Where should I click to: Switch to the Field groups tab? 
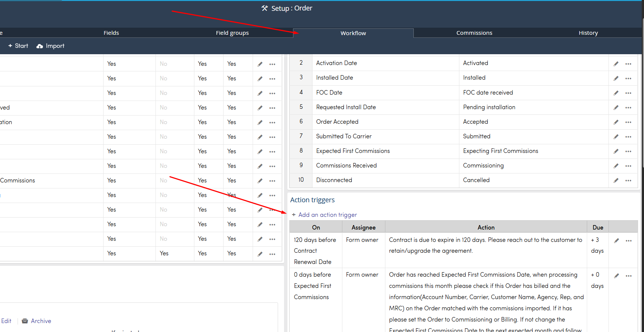(x=232, y=33)
